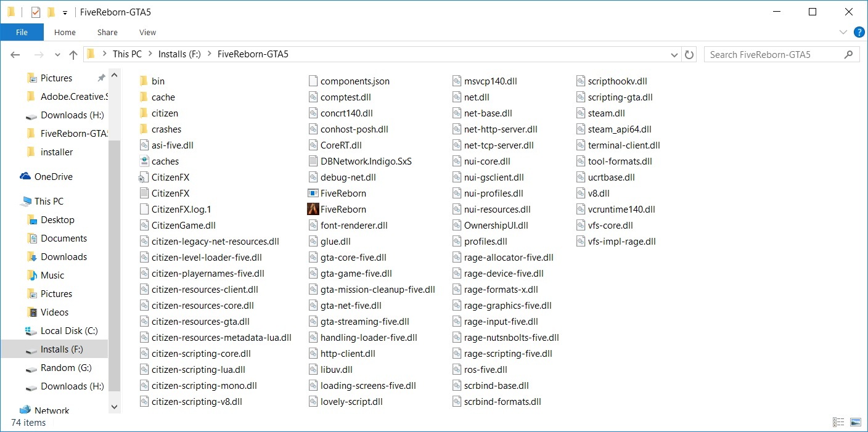Select the gta-core-five.dll file name
This screenshot has width=868, height=432.
coord(353,258)
